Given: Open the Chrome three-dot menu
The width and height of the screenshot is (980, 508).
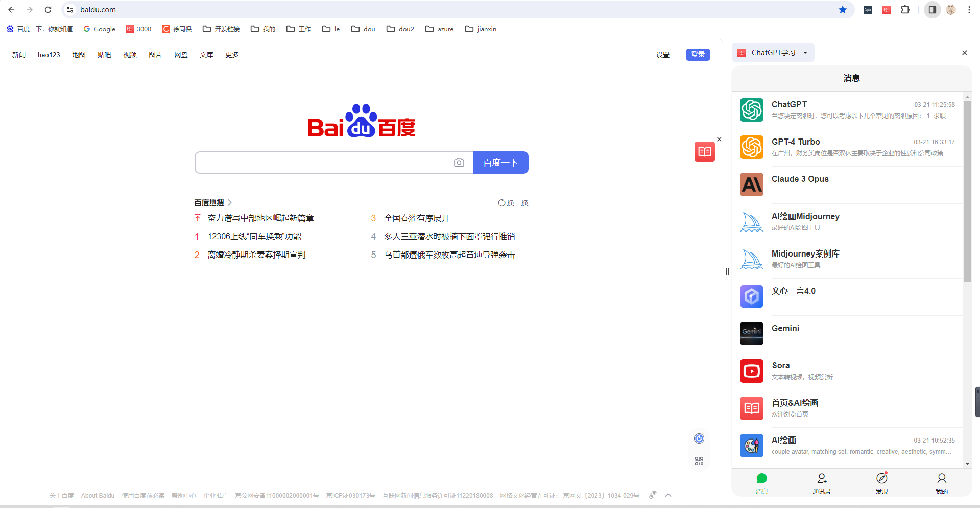Looking at the screenshot, I should (969, 10).
